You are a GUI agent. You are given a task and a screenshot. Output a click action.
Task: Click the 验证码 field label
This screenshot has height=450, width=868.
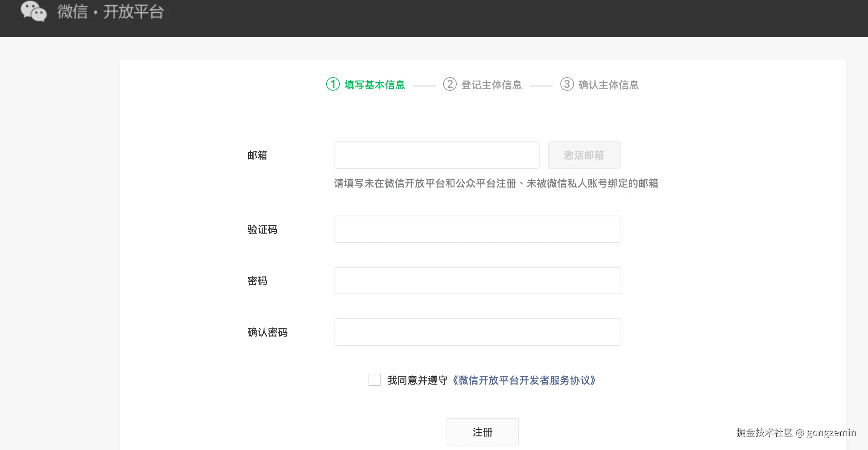pos(262,230)
